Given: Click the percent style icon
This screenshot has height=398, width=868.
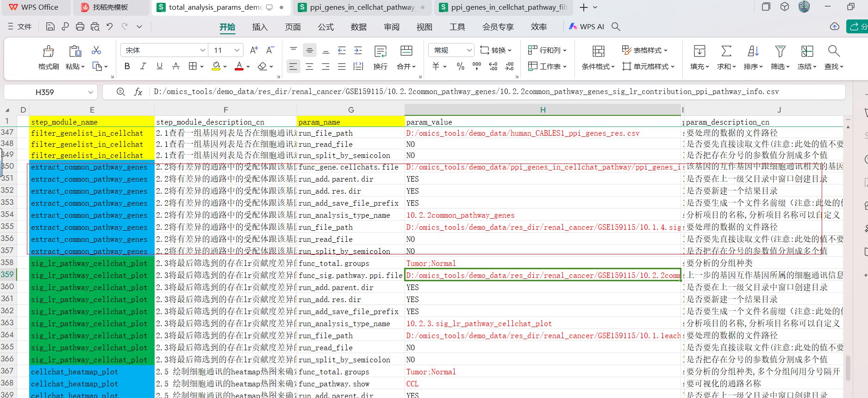Looking at the screenshot, I should coord(460,66).
